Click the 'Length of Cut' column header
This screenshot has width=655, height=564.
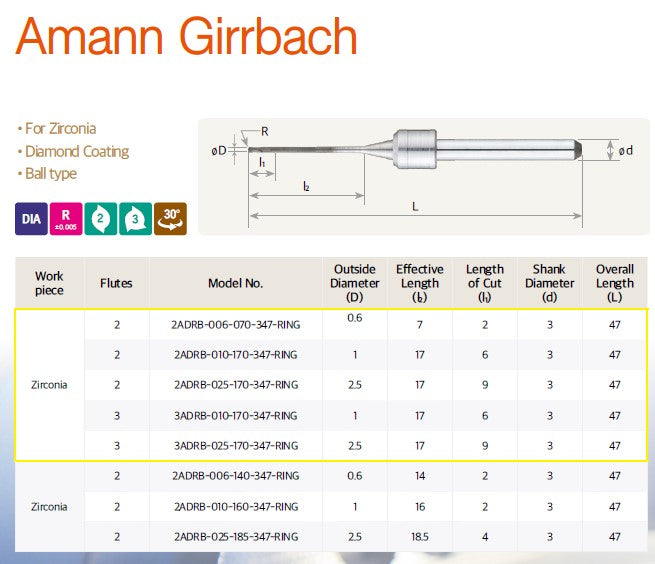pos(485,283)
